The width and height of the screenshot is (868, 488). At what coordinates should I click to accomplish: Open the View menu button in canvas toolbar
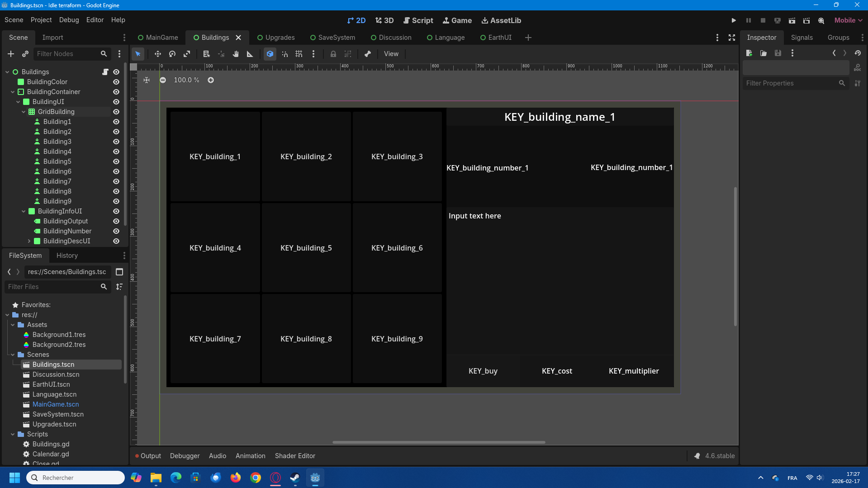(391, 54)
